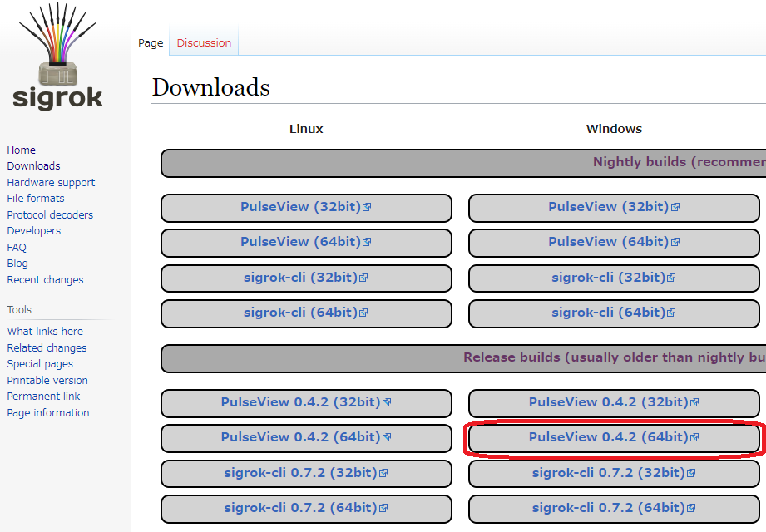The height and width of the screenshot is (532, 766).
Task: Download Linux PulseView 0.4.2 (32bit)
Action: [306, 402]
